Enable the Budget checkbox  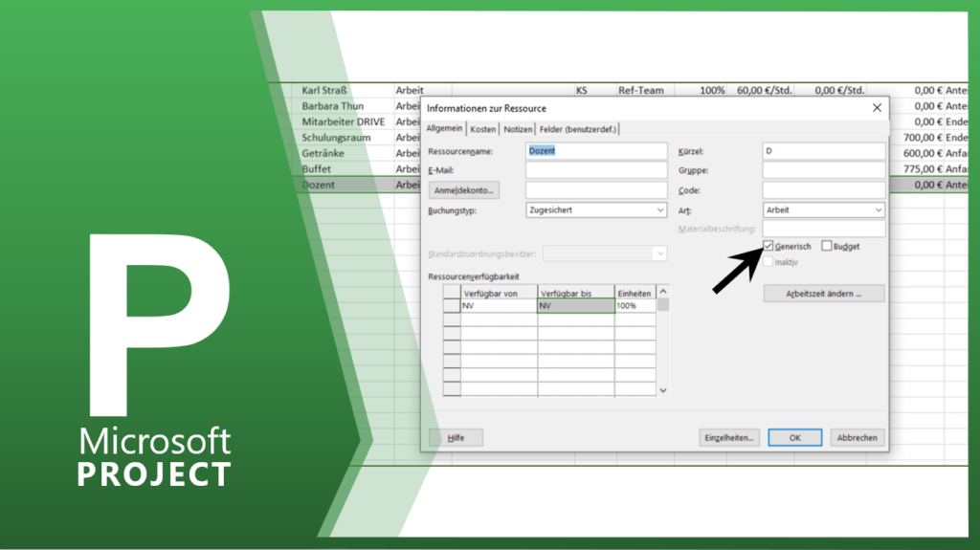tap(827, 247)
